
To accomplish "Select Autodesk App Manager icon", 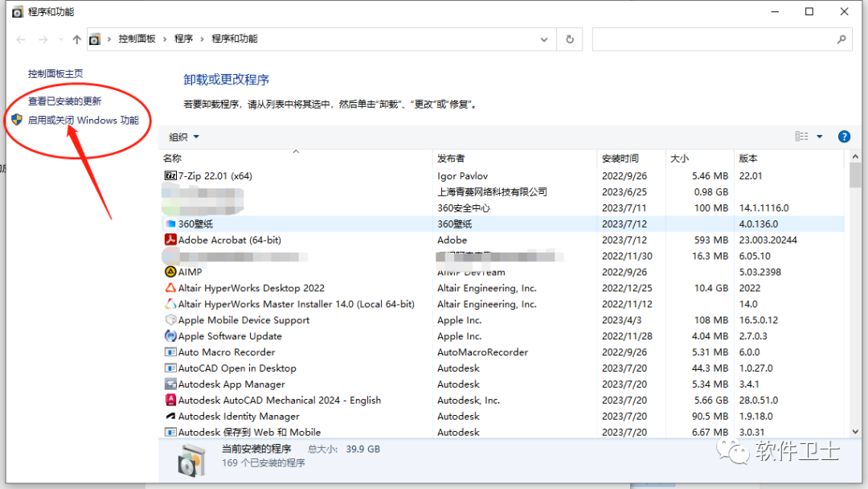I will (170, 384).
